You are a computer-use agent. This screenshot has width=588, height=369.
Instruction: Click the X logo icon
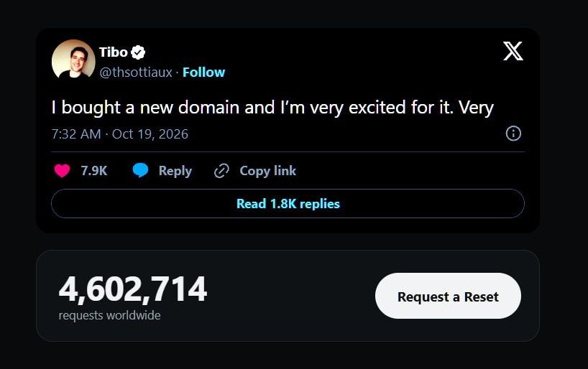point(513,51)
